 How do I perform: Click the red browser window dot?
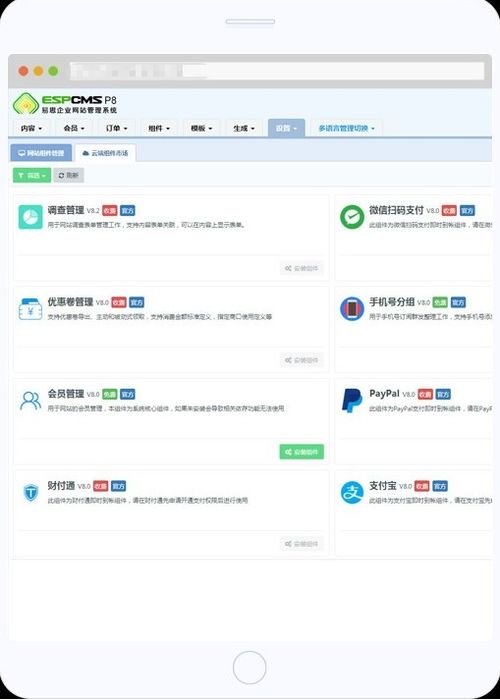pos(23,71)
